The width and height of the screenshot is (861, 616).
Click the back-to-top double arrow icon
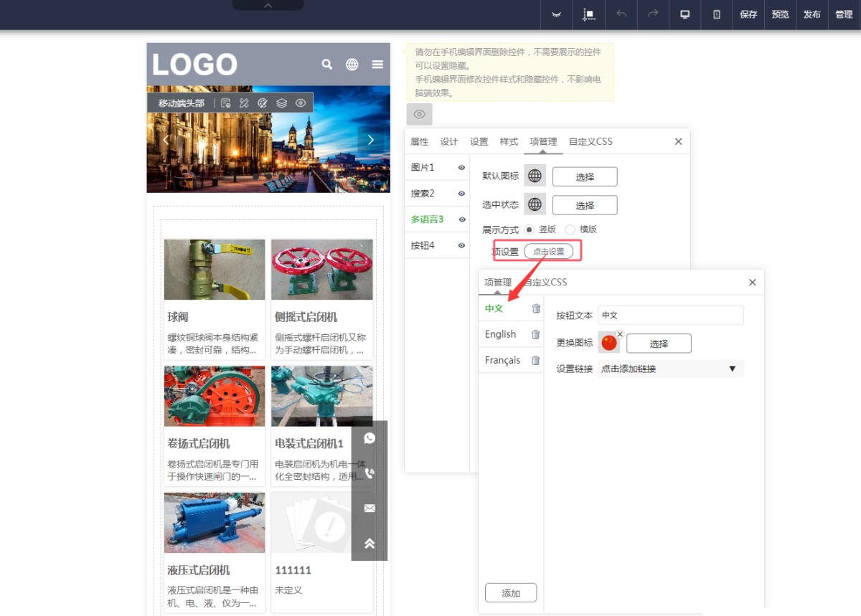pos(370,544)
